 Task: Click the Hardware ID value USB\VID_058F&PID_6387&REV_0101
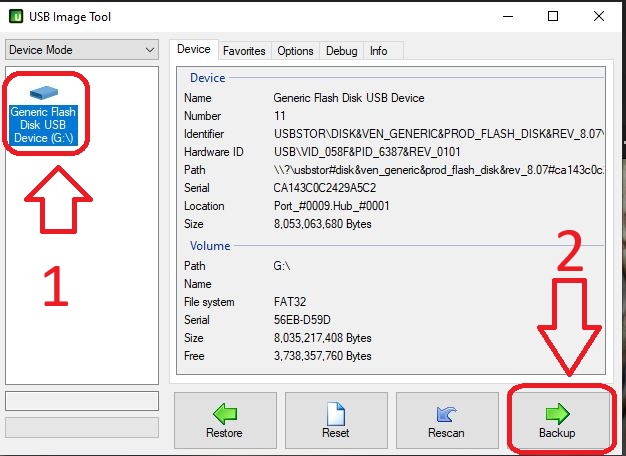(367, 152)
